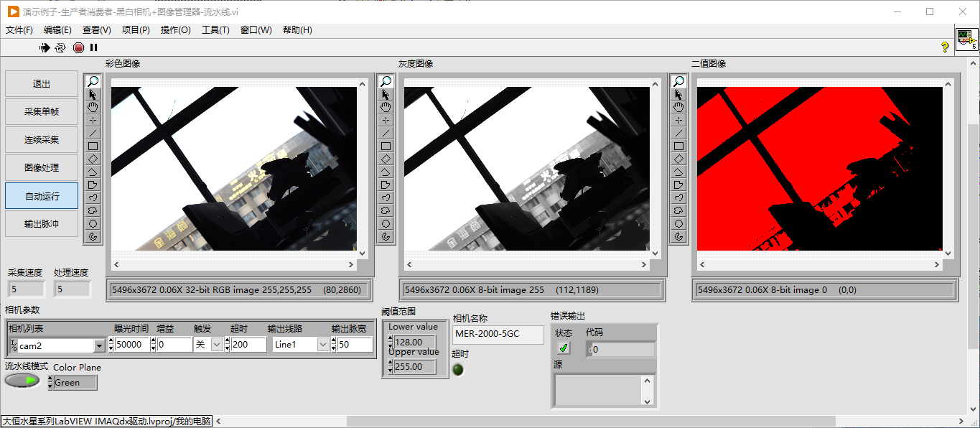Select the pan hand tool for 二值图像
The height and width of the screenshot is (428, 980).
pos(679,107)
